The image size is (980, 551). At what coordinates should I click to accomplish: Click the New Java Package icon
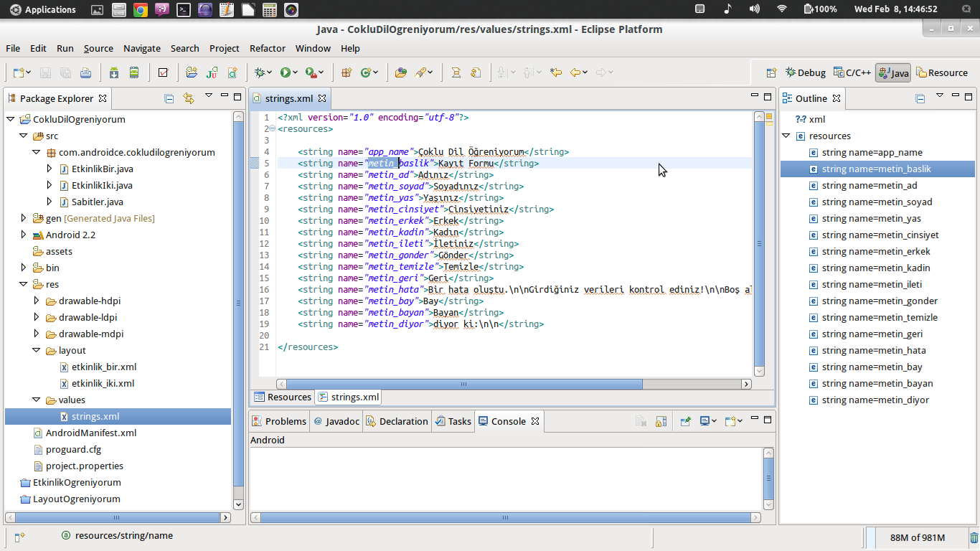347,72
